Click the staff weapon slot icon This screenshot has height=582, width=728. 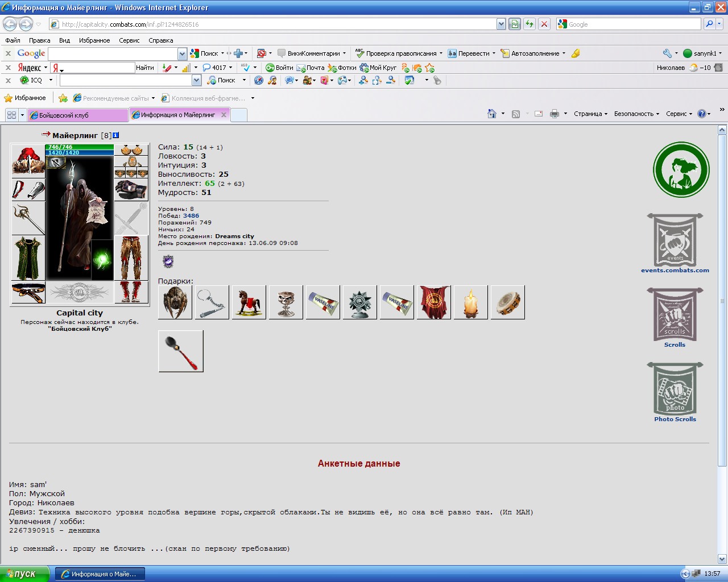coord(28,218)
